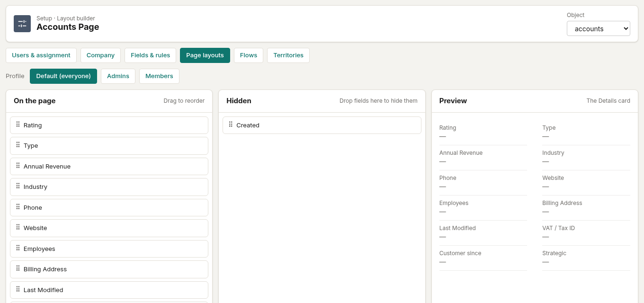Click the Preview panel heading
Image resolution: width=644 pixels, height=303 pixels.
click(x=453, y=101)
